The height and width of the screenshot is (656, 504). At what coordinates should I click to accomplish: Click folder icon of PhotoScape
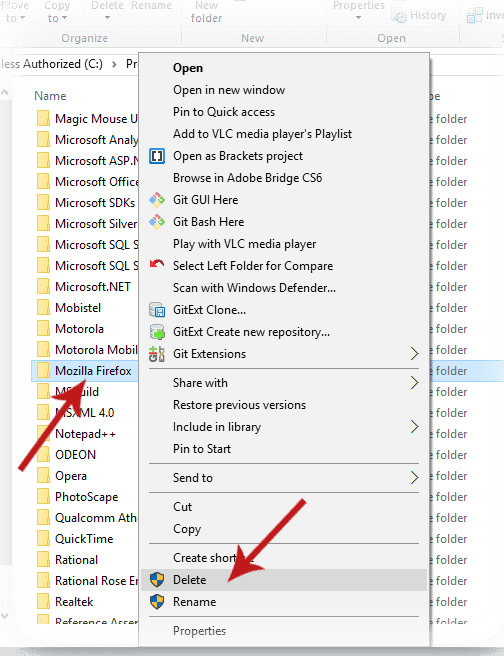click(x=43, y=497)
